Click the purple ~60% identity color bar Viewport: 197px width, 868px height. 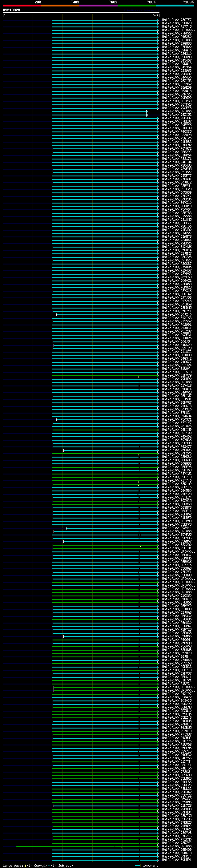tap(99, 6)
